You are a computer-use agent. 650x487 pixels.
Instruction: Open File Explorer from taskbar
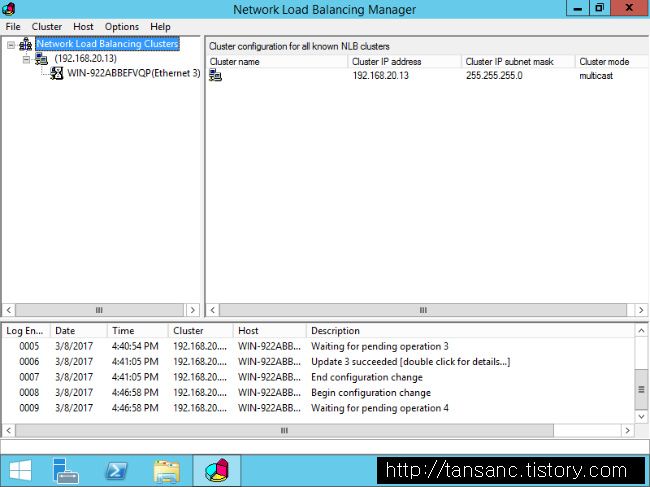pyautogui.click(x=167, y=471)
